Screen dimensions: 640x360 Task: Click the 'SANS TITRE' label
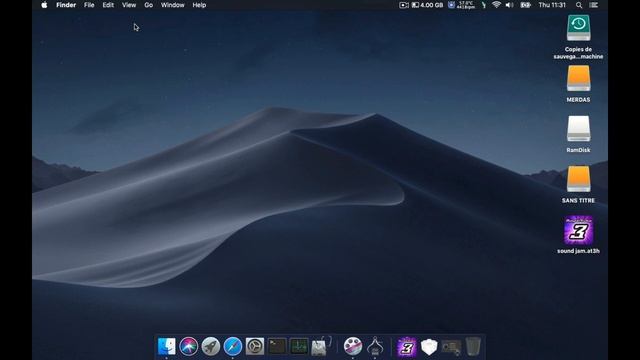coord(578,200)
